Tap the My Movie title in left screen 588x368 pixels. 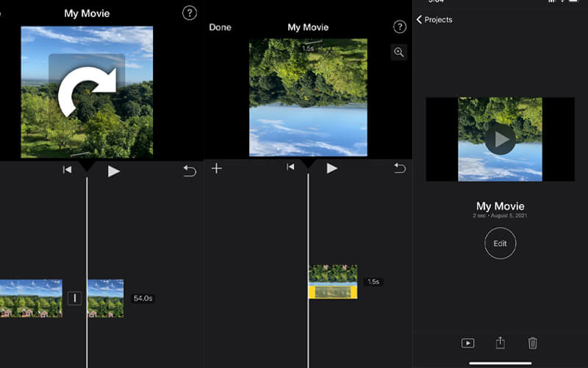(x=87, y=13)
